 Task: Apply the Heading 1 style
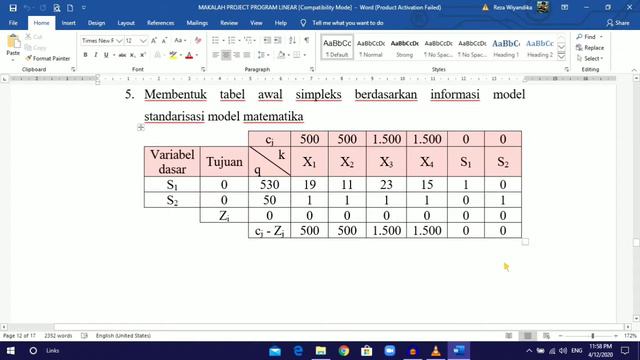click(506, 47)
